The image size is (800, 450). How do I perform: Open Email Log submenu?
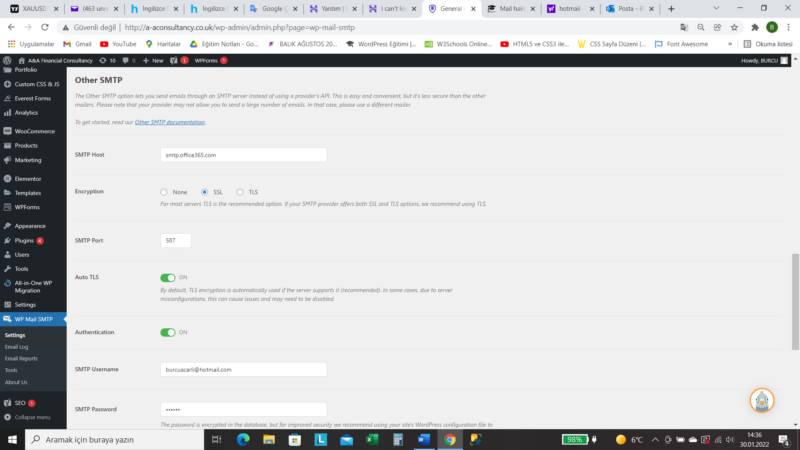[16, 347]
